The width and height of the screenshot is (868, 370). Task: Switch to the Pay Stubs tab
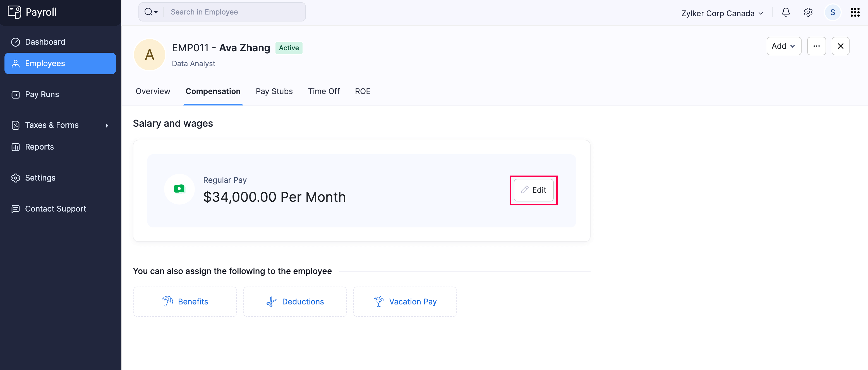[274, 91]
